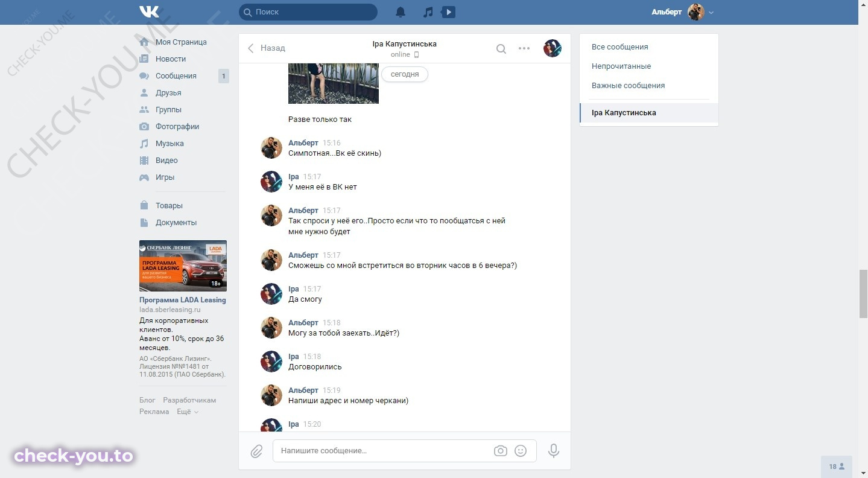Click the Блог footer link
Image resolution: width=868 pixels, height=478 pixels.
pos(147,400)
